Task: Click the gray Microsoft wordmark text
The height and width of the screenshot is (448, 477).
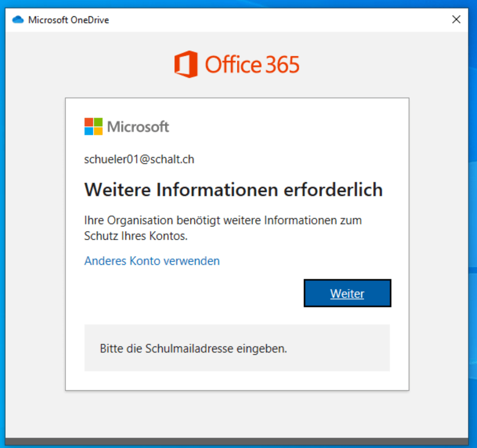Action: (138, 127)
